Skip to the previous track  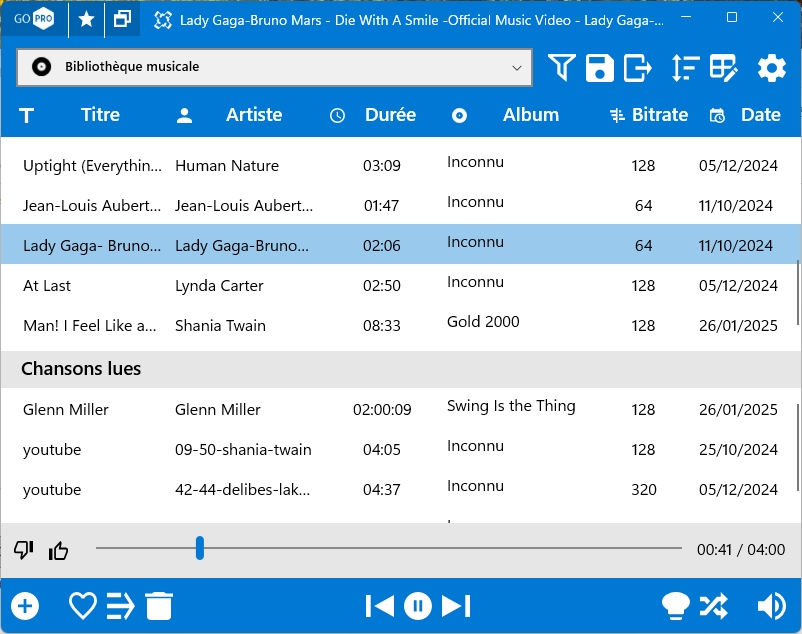click(380, 606)
